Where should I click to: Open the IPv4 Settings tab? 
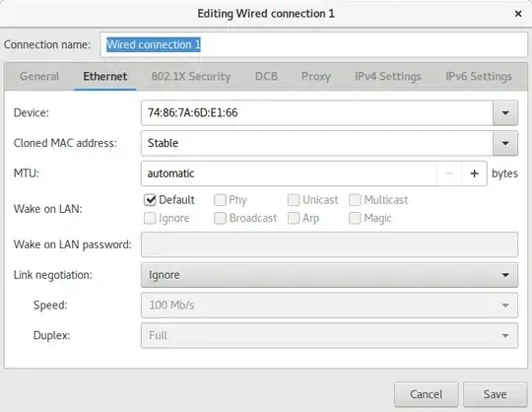388,76
